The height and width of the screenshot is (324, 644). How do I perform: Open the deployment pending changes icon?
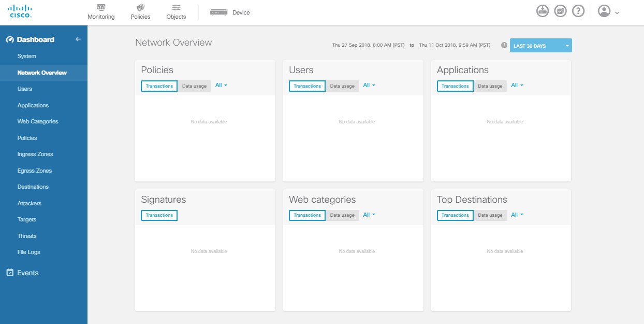(x=543, y=10)
